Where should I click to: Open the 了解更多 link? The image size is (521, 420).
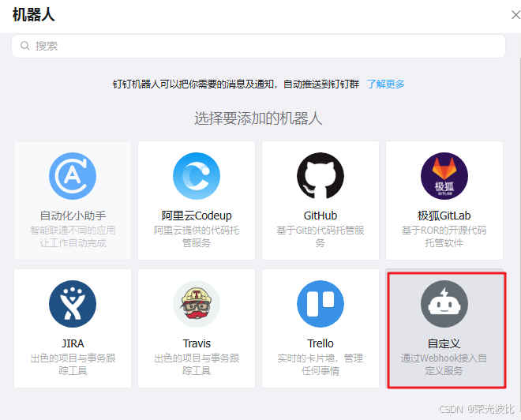[x=386, y=84]
